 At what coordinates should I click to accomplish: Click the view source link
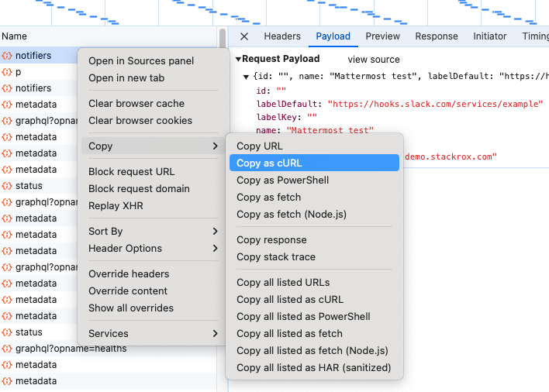tap(374, 60)
